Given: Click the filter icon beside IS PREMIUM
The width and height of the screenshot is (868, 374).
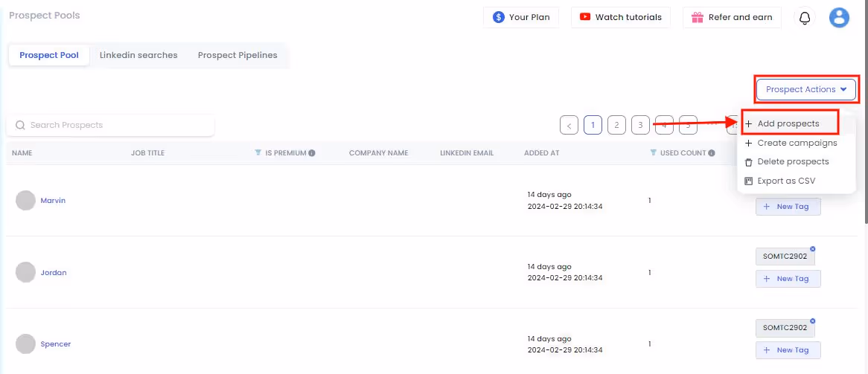Looking at the screenshot, I should pos(258,152).
